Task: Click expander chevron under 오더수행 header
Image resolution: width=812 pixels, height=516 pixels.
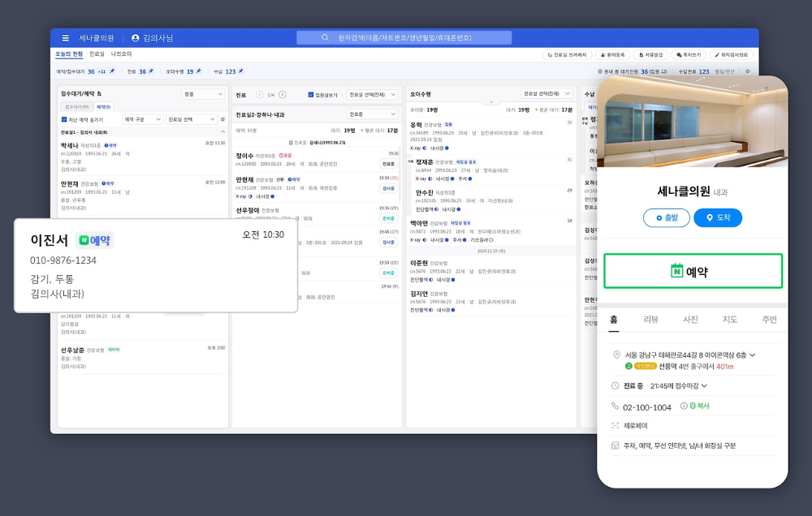Action: click(x=491, y=102)
